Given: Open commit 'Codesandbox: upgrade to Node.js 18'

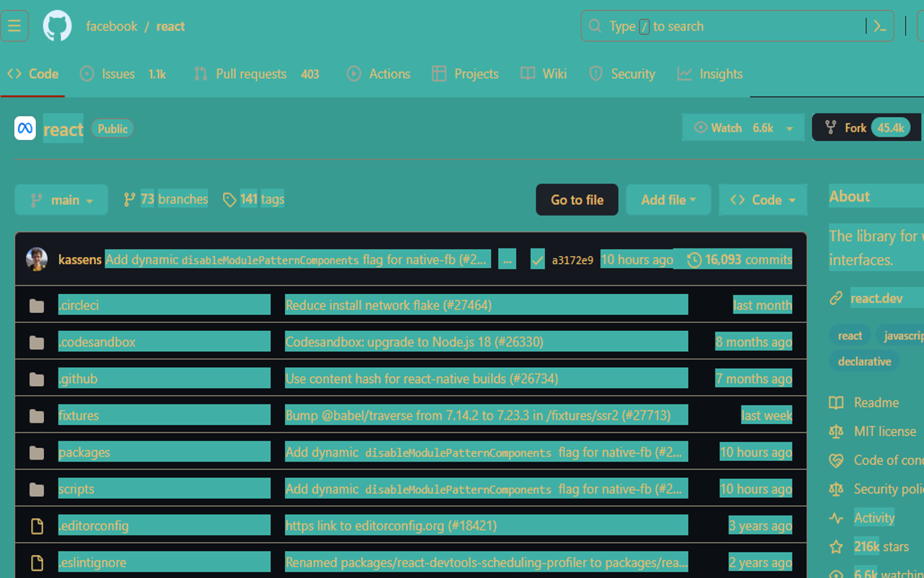Looking at the screenshot, I should click(414, 342).
